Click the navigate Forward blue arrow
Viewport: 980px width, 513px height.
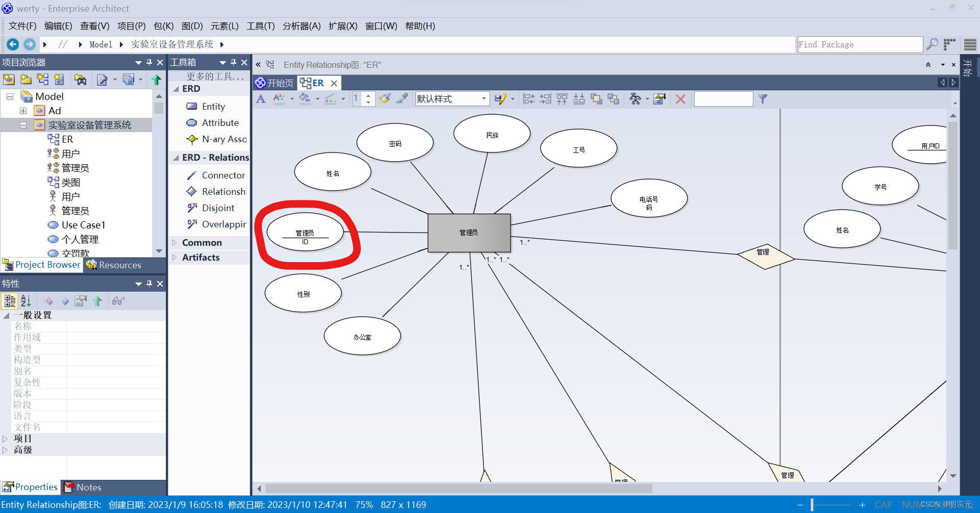click(30, 44)
